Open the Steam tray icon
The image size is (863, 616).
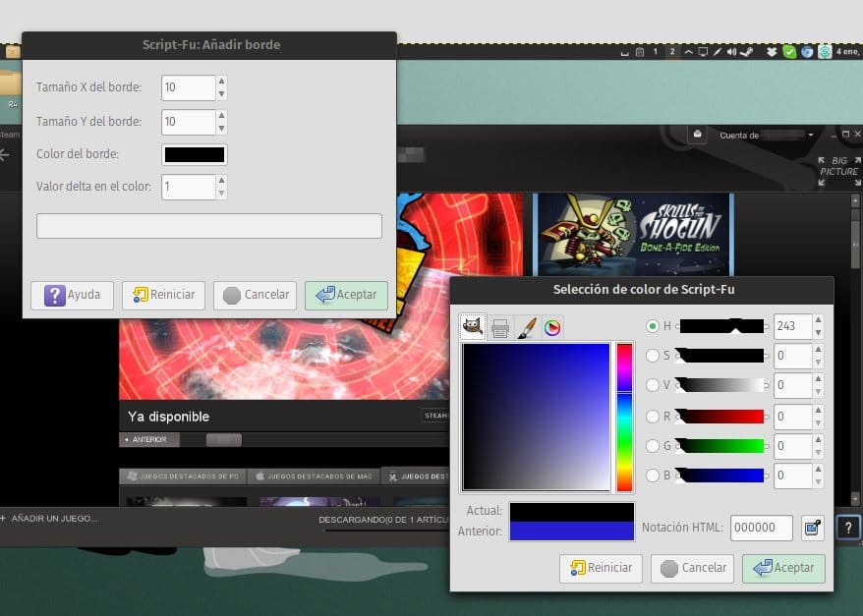(747, 51)
